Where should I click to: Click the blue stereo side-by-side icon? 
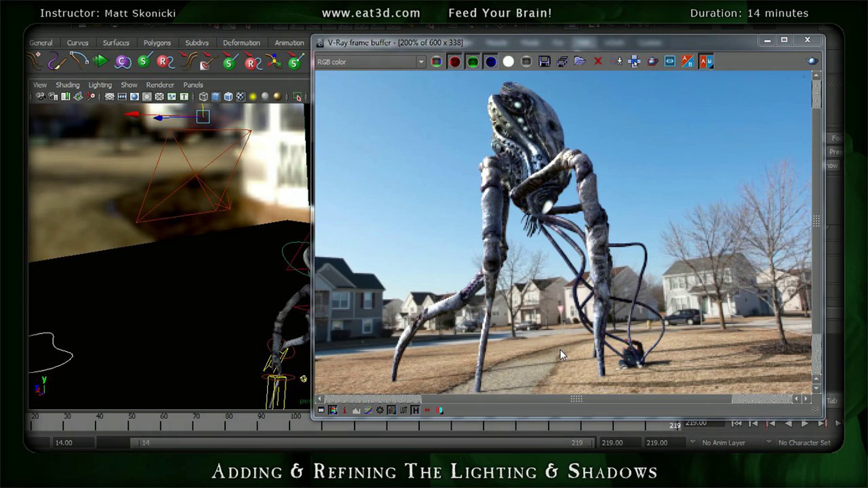[670, 62]
